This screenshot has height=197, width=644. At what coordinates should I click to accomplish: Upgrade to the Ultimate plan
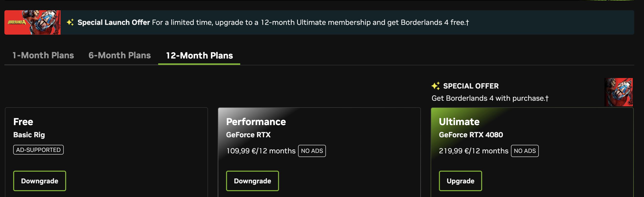click(460, 181)
